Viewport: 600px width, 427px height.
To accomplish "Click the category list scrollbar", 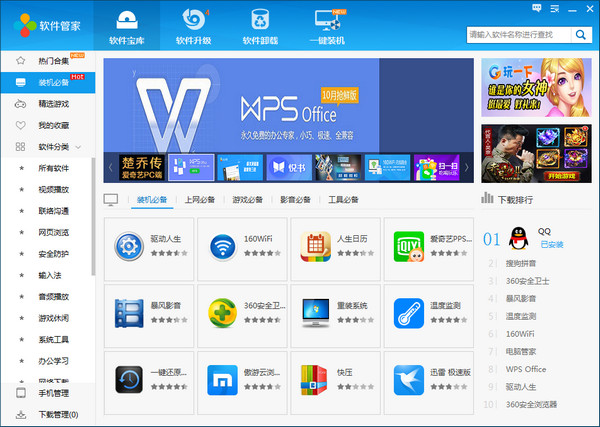I will pyautogui.click(x=93, y=216).
